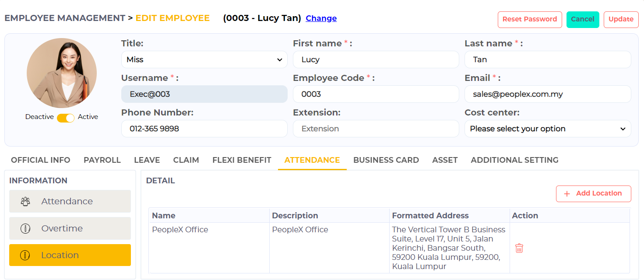Click the empty Extension field

click(x=376, y=129)
